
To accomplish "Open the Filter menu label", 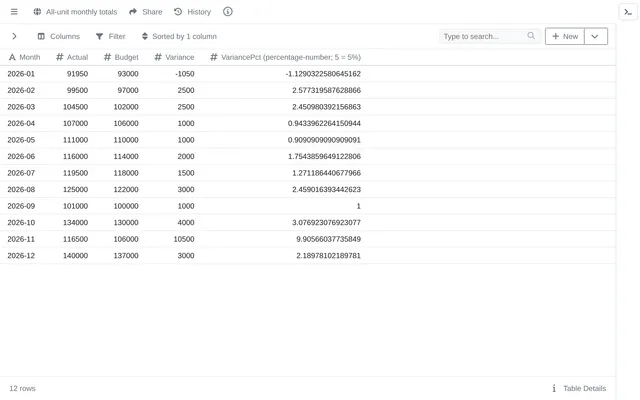I will (x=117, y=36).
